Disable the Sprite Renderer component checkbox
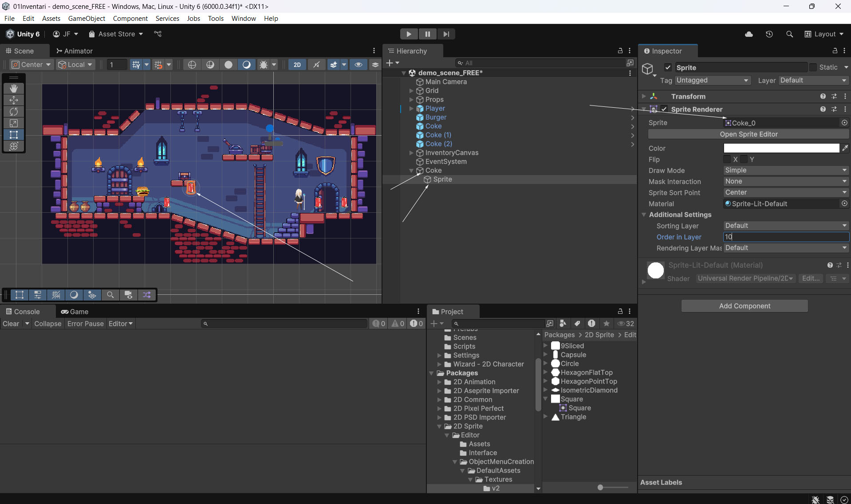The image size is (851, 504). pyautogui.click(x=664, y=109)
